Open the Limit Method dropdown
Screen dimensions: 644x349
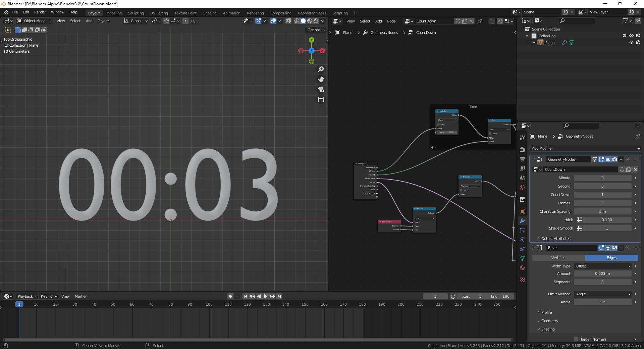[x=602, y=294]
